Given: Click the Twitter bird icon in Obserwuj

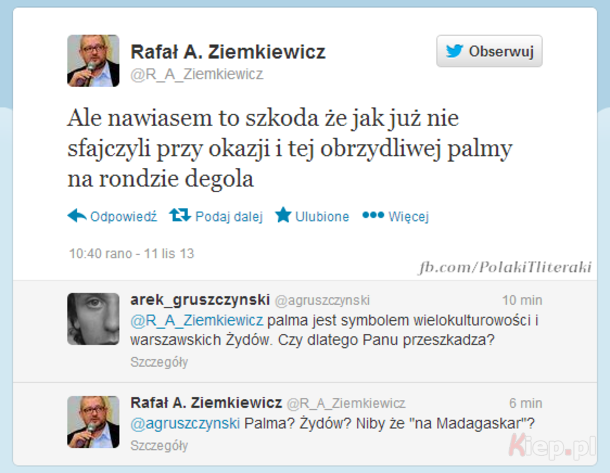Looking at the screenshot, I should pos(454,51).
